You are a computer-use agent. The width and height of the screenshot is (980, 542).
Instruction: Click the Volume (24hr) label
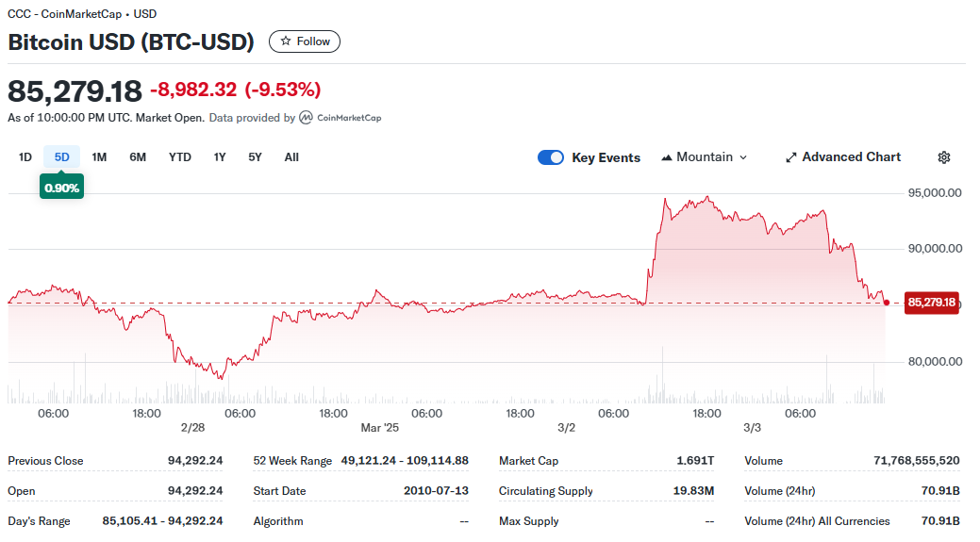779,491
